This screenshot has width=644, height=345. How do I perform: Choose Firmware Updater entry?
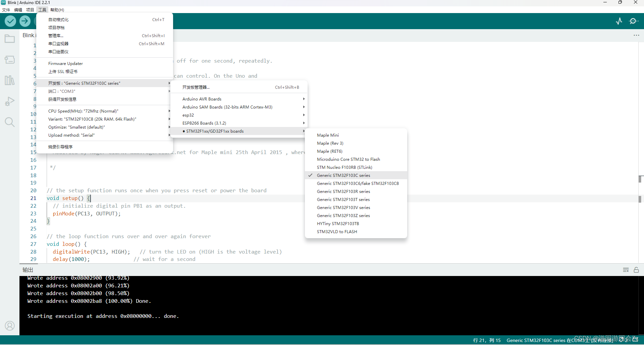104,63
